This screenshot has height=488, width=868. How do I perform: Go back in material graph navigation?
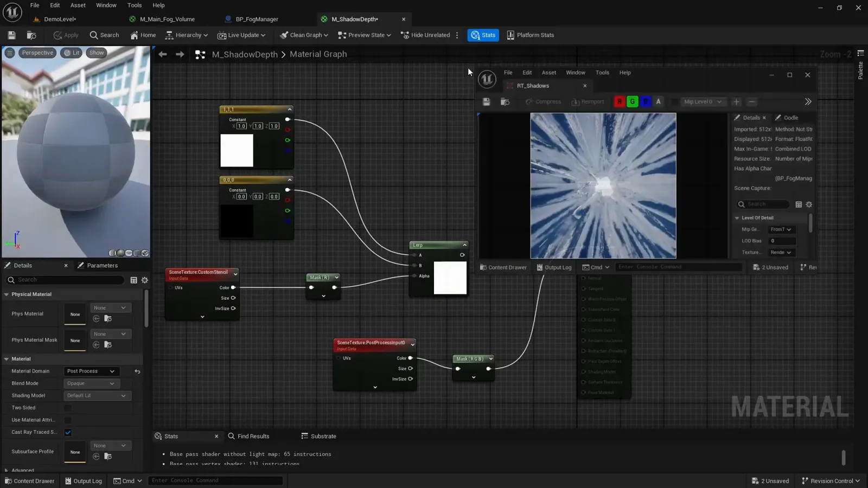[x=162, y=54]
